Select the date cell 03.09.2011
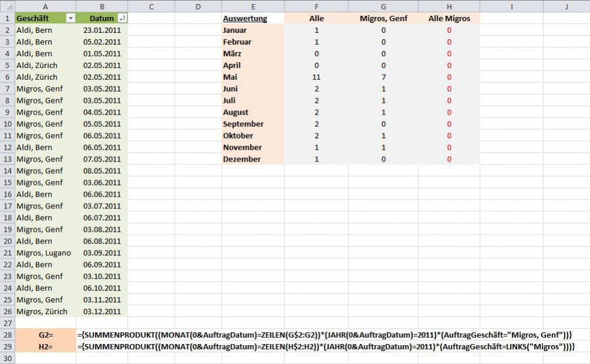The image size is (590, 364). pos(102,252)
